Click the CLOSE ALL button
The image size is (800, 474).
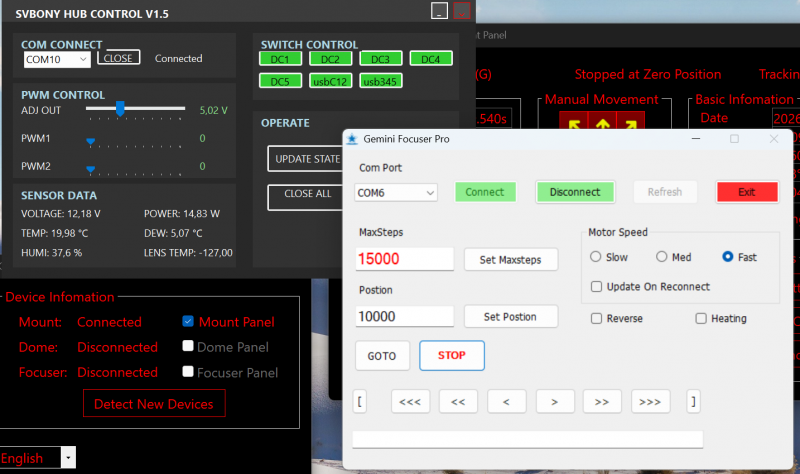pyautogui.click(x=306, y=197)
